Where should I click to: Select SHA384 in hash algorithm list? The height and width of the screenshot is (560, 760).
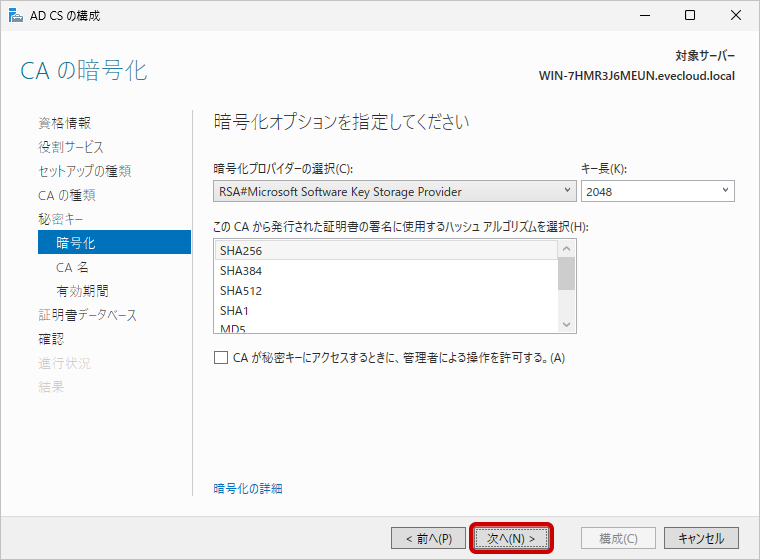(x=242, y=271)
